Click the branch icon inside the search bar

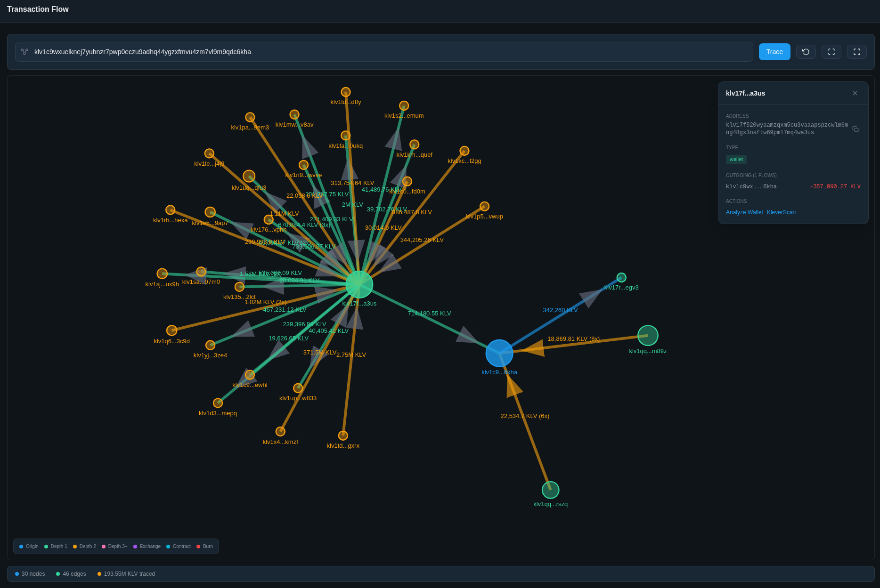coord(24,52)
